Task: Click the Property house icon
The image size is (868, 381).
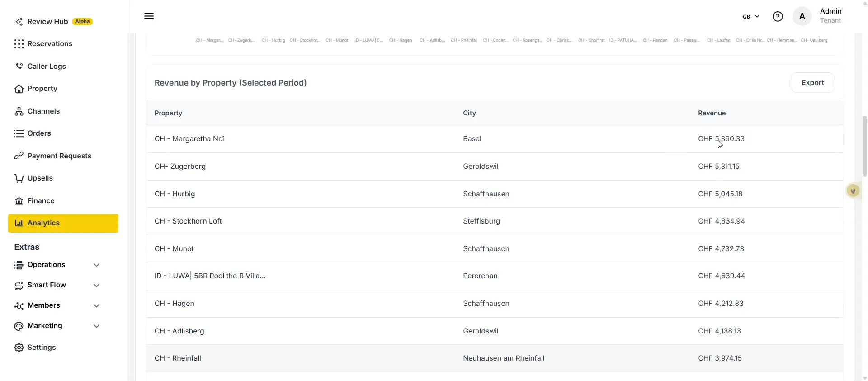Action: pyautogui.click(x=19, y=89)
